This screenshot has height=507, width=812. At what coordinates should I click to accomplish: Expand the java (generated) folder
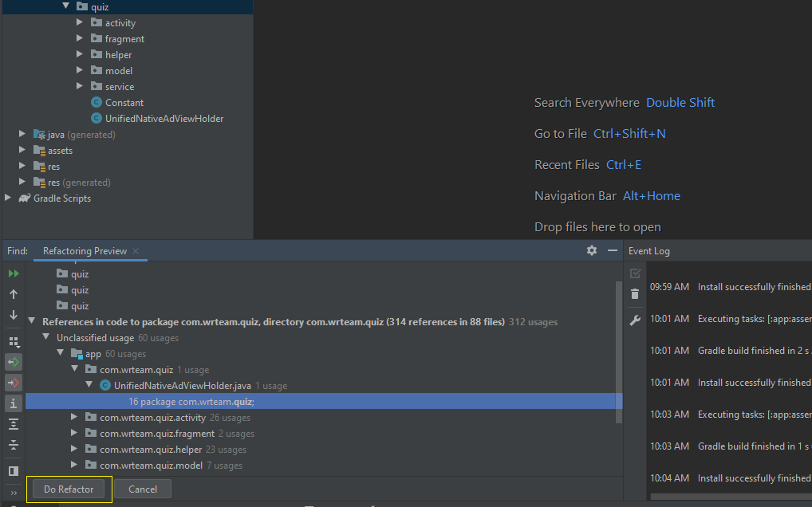pos(22,134)
